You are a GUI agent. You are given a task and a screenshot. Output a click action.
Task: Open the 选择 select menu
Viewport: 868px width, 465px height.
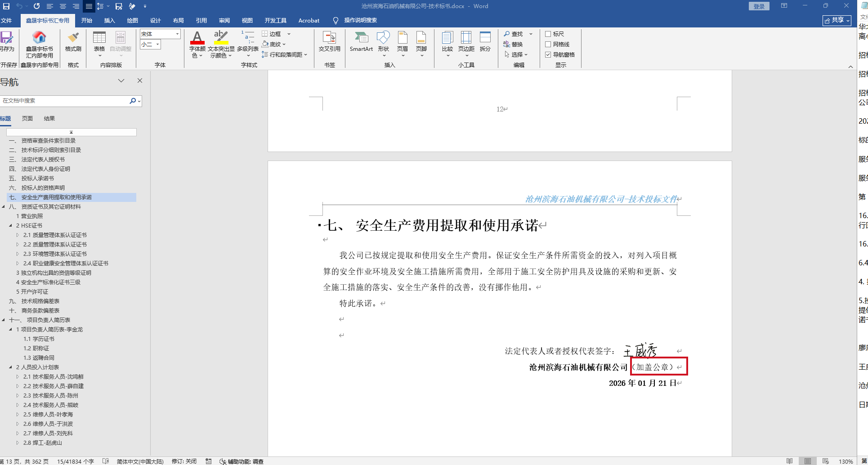pyautogui.click(x=515, y=54)
